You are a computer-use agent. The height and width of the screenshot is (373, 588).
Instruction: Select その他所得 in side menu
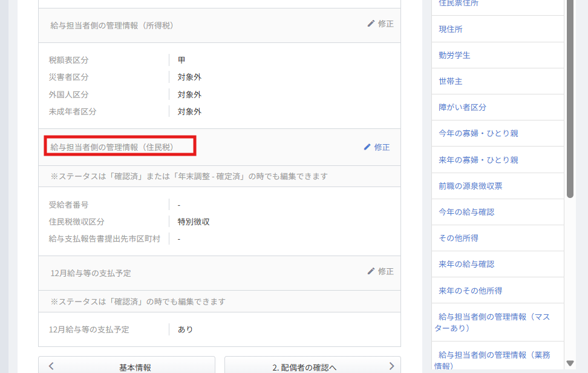pos(459,238)
